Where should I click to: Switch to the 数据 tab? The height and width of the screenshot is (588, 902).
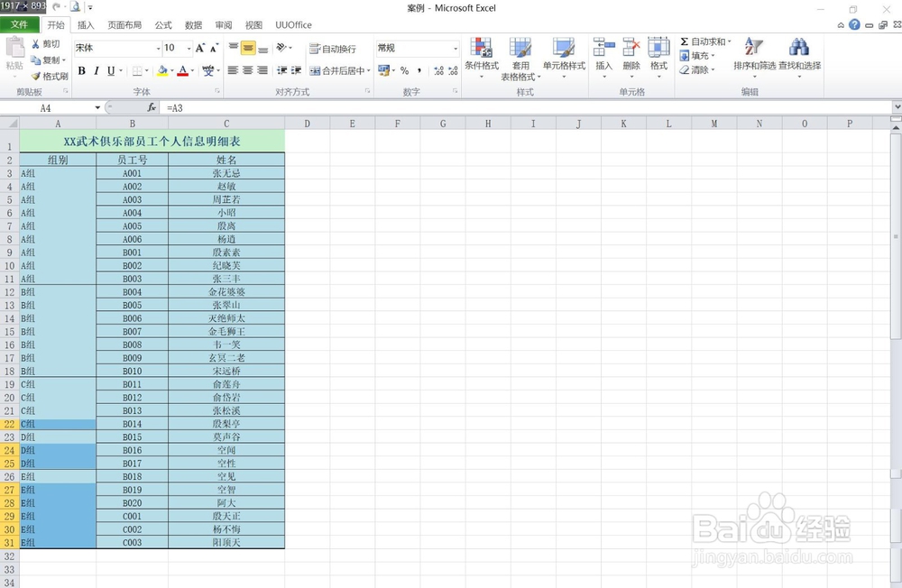(193, 24)
